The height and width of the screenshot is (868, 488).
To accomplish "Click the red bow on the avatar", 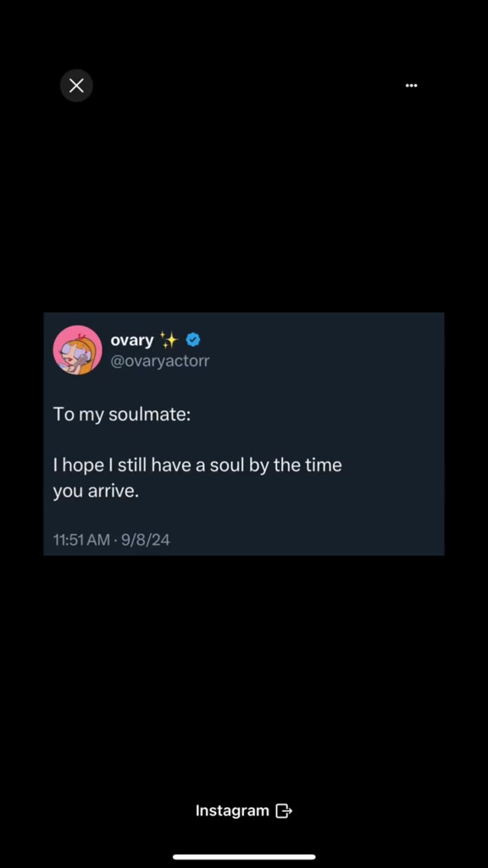I will coord(83,336).
